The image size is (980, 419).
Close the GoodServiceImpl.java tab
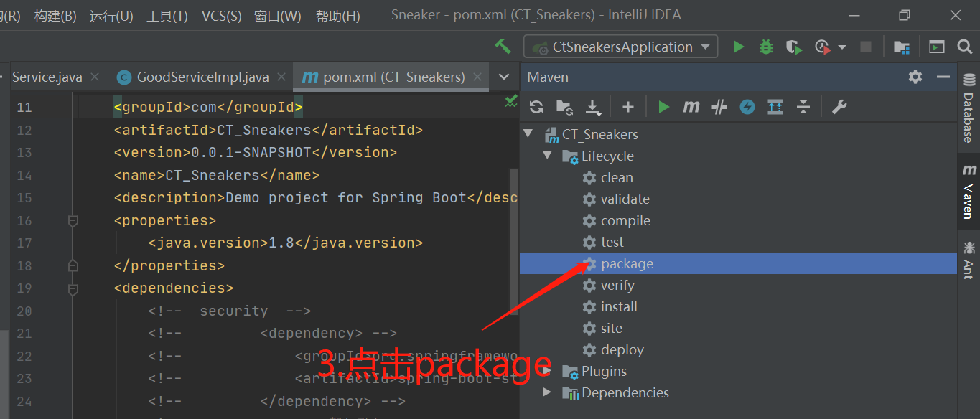coord(281,77)
